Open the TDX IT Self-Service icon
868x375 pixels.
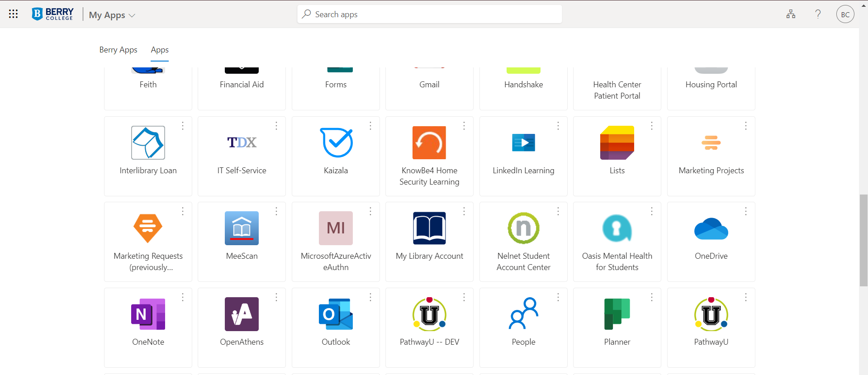point(242,142)
